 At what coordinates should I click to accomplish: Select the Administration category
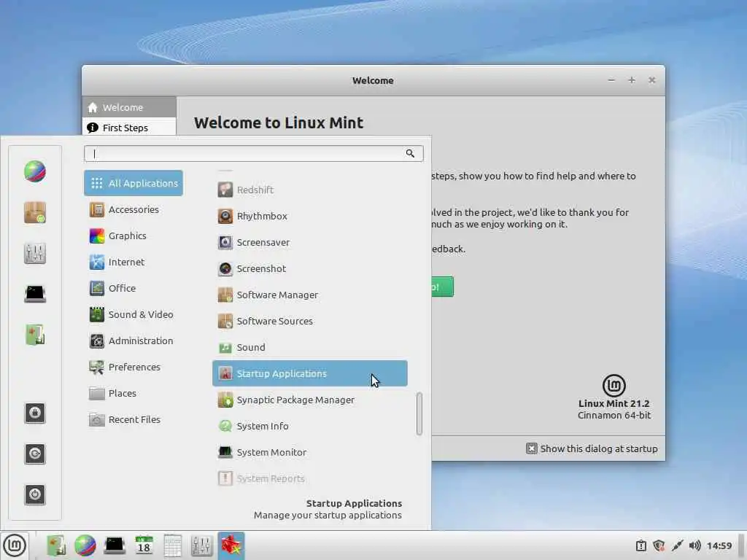click(x=133, y=341)
